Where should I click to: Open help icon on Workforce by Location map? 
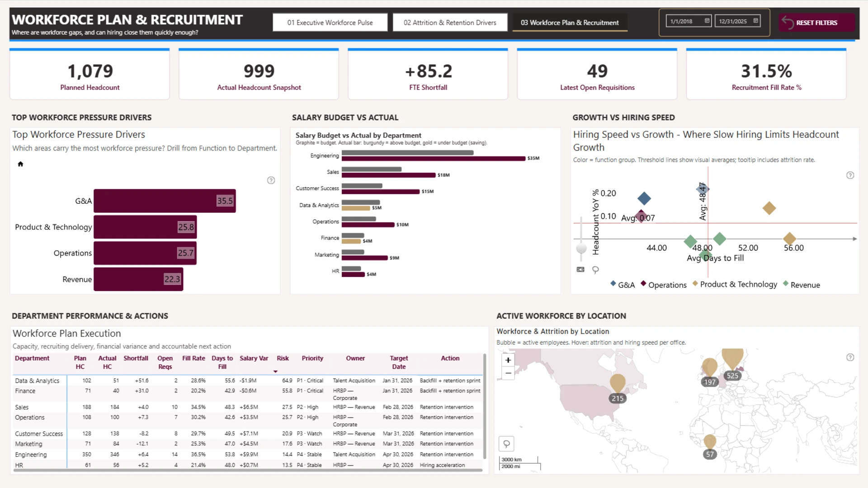850,357
